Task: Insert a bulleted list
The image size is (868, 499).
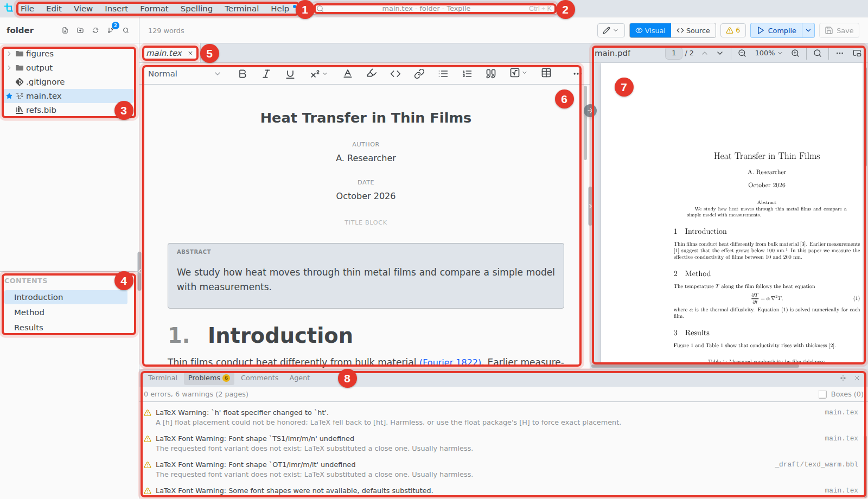Action: click(x=443, y=74)
